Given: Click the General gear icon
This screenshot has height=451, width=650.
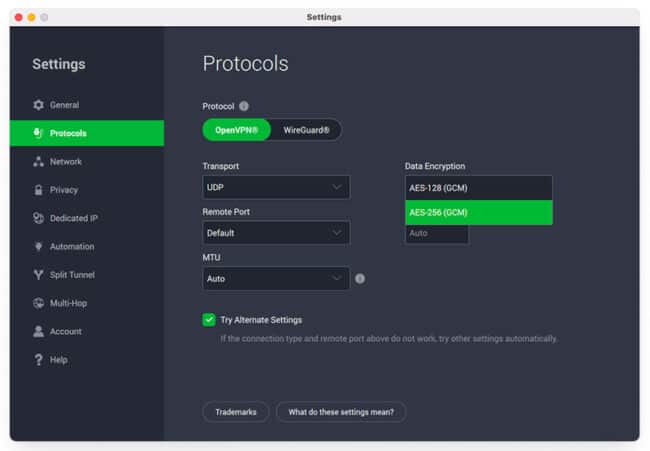Looking at the screenshot, I should 38,105.
